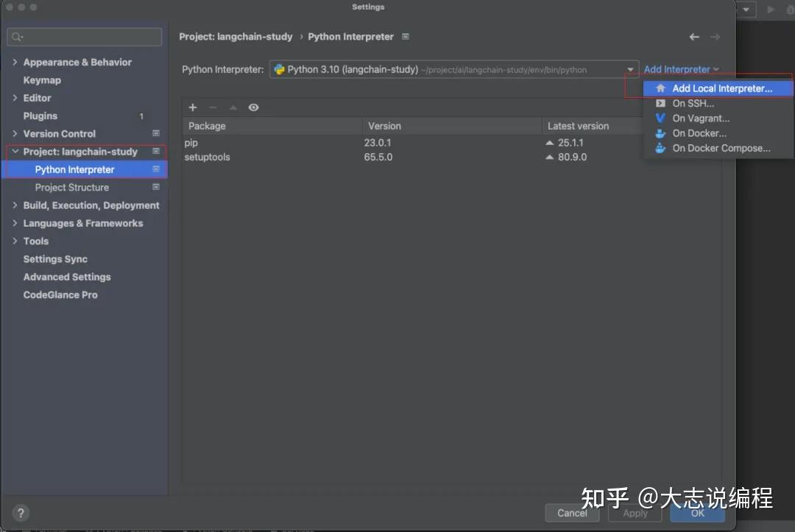
Task: Dismiss the dialog with Cancel
Action: pyautogui.click(x=572, y=513)
